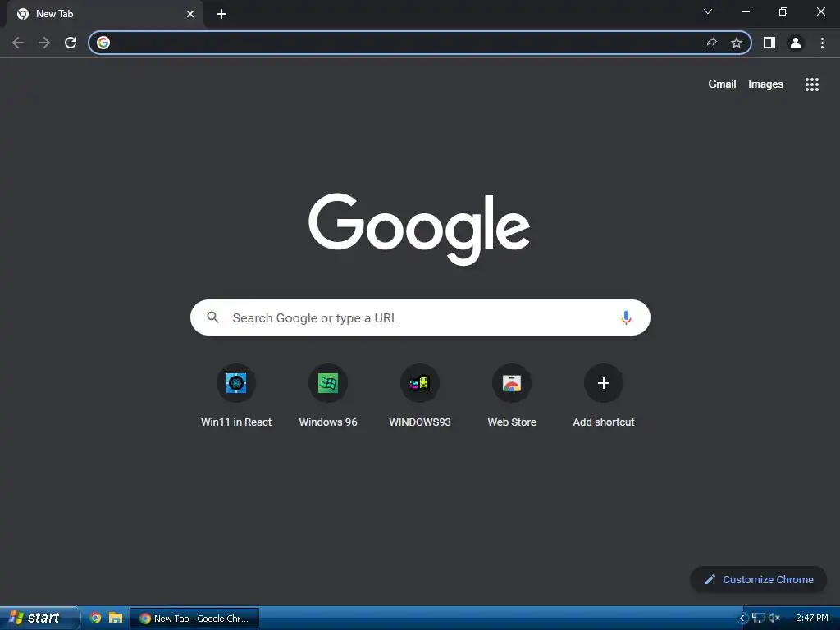840x630 pixels.
Task: Click Customize Chrome button
Action: click(x=759, y=580)
